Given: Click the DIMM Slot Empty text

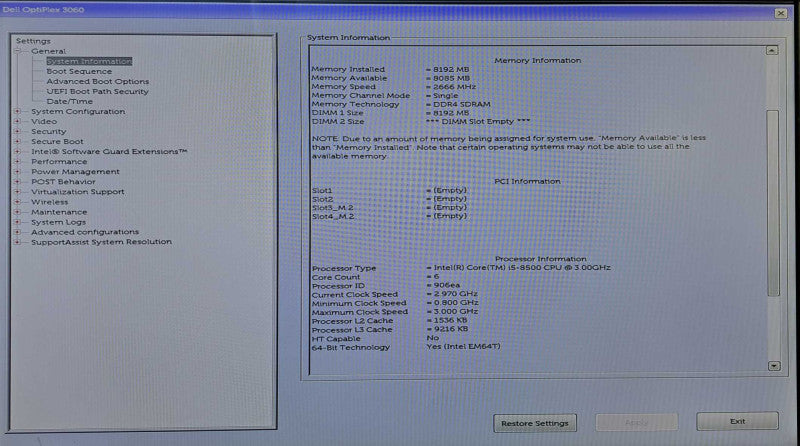Looking at the screenshot, I should click(x=478, y=121).
